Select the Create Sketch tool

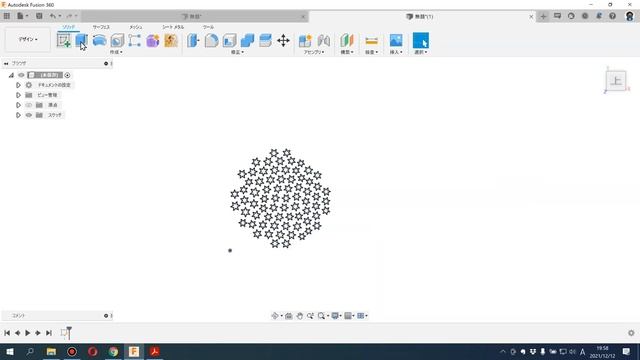click(x=64, y=40)
